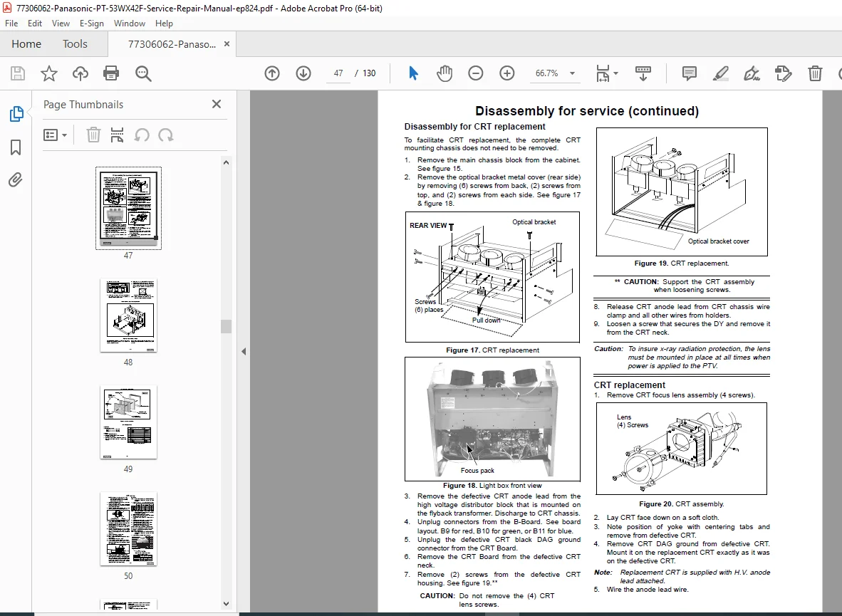
Task: Open the sign document pen tool
Action: [752, 73]
